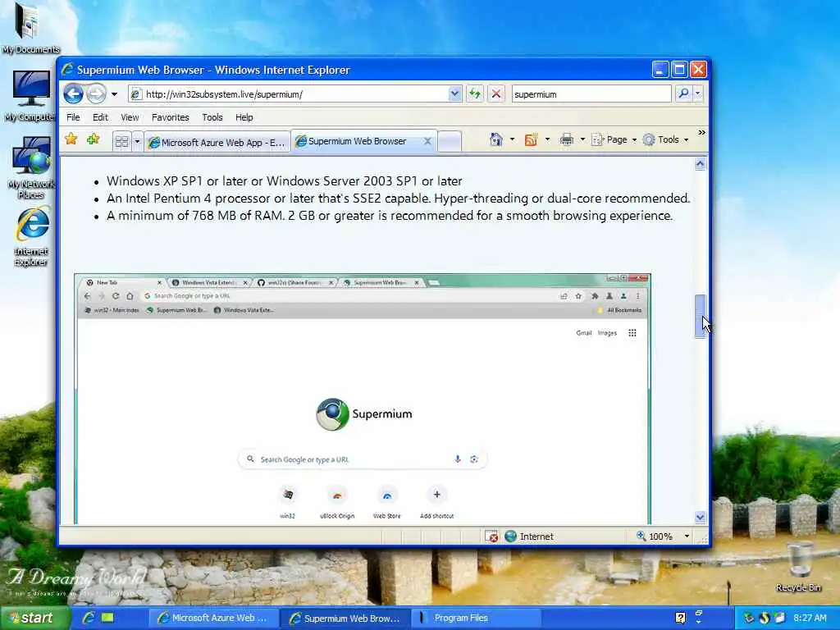Switch to Microsoft Azure Web App tab
Screen dimensions: 840x630
(x=217, y=143)
